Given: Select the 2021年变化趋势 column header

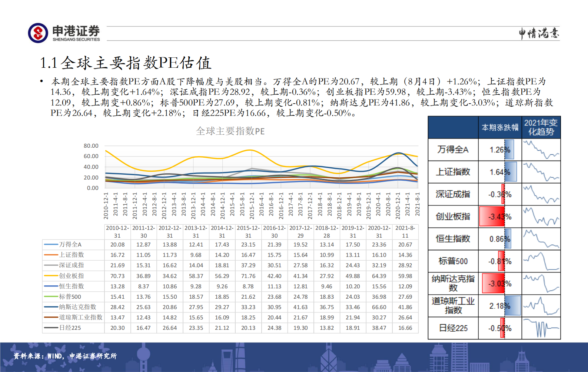Looking at the screenshot, I should 541,127.
